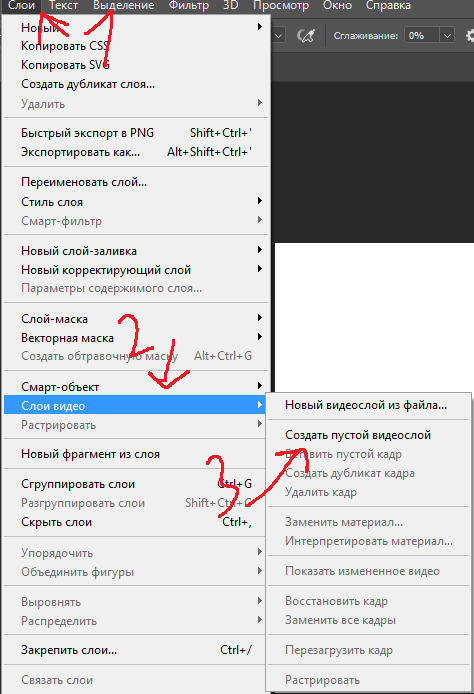
Task: Select Экспортировать как...
Action: (135, 152)
